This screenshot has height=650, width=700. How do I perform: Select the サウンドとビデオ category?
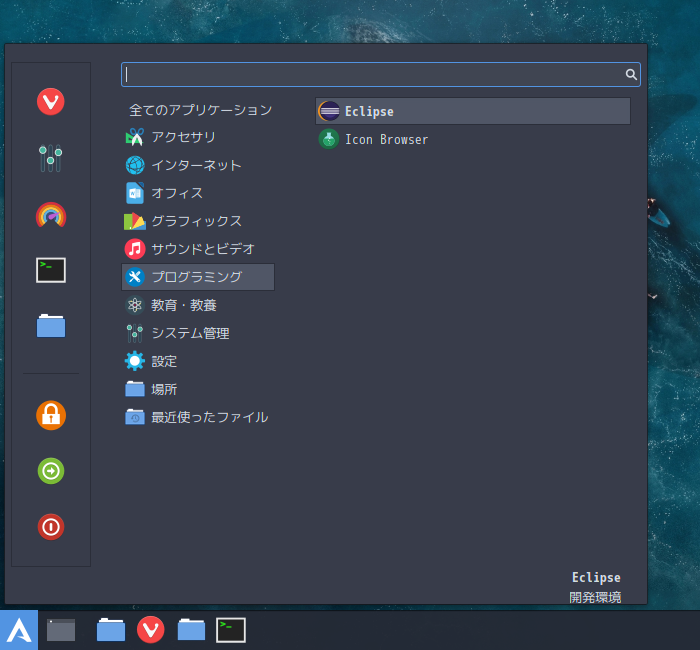pos(198,249)
